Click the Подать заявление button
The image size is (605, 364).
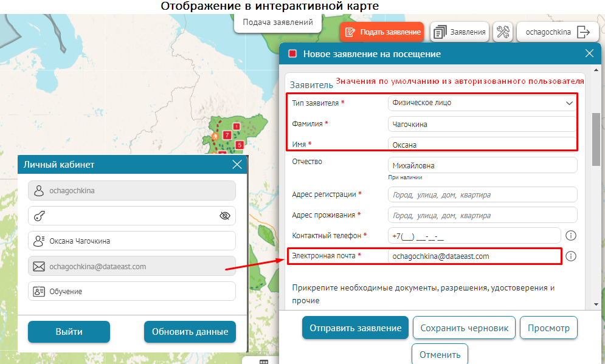381,32
